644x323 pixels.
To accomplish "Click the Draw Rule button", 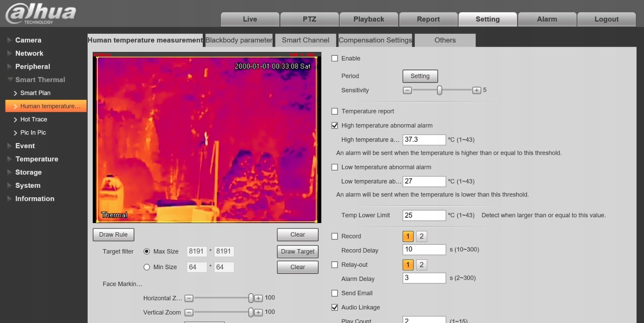I will click(x=113, y=235).
